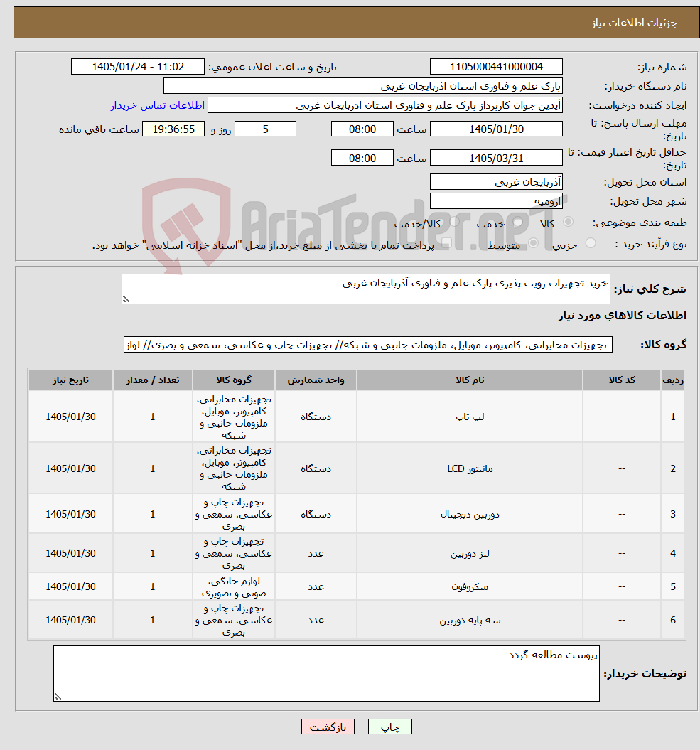Screen dimensions: 700x750
Task: Click the اطلاعات کالاهای مورد نیاز heading
Action: tap(622, 316)
